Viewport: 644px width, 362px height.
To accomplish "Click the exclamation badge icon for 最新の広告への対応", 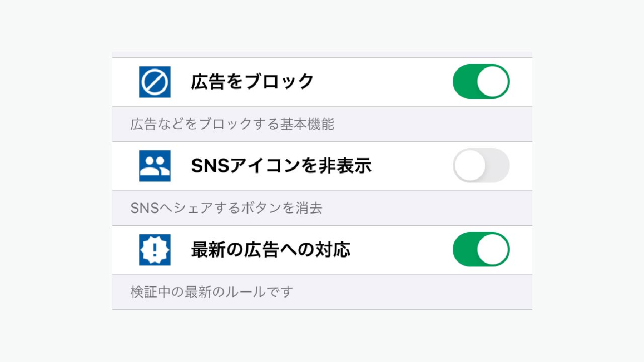I will point(153,249).
